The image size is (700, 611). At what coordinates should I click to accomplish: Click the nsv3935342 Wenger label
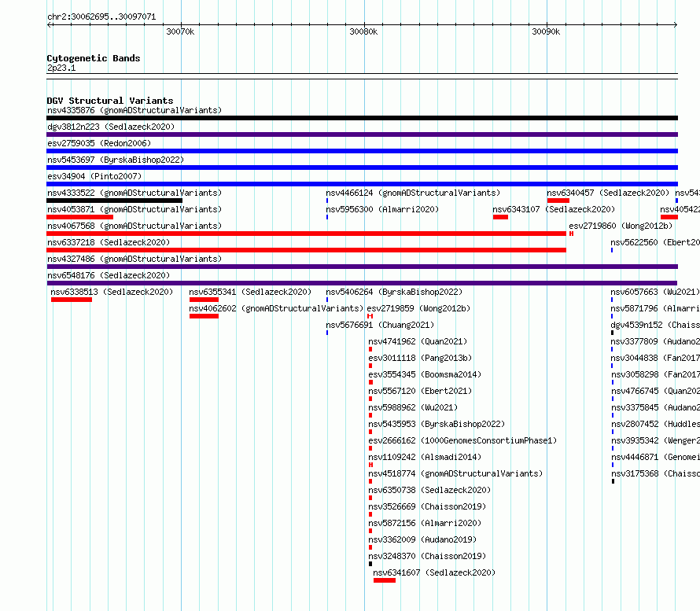[655, 440]
